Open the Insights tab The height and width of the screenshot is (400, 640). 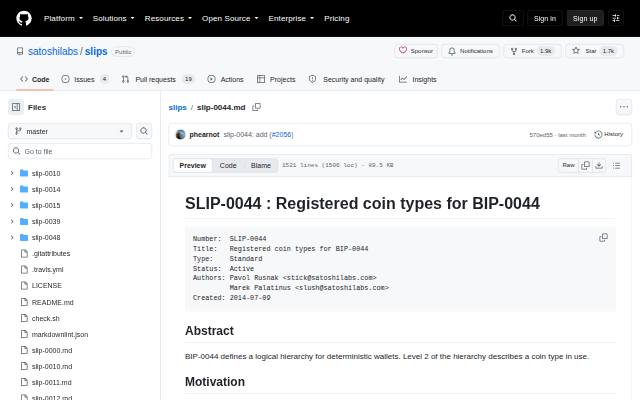(418, 79)
